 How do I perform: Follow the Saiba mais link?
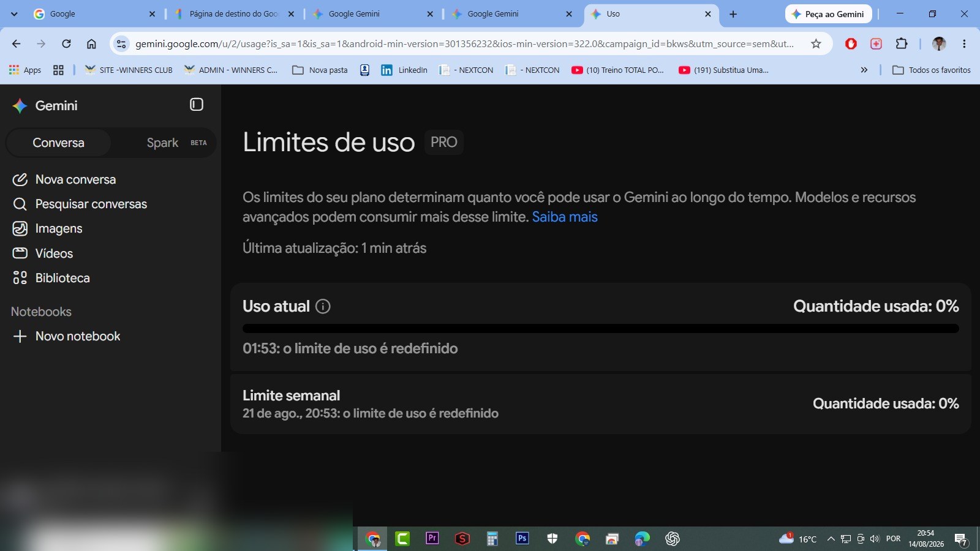tap(565, 217)
